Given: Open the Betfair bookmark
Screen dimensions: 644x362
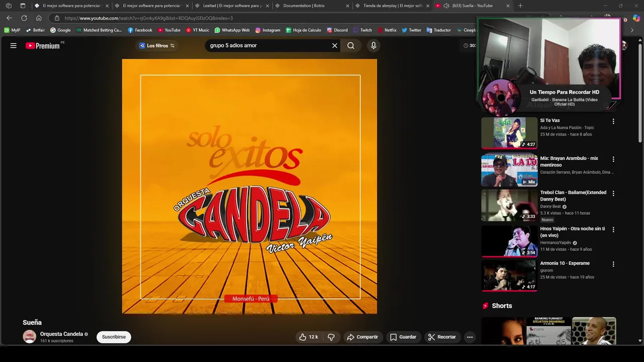Looking at the screenshot, I should tap(35, 30).
